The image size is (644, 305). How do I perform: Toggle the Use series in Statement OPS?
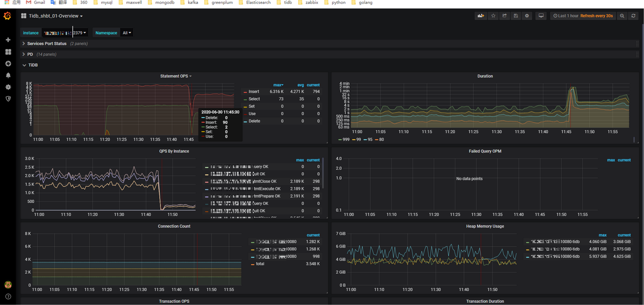tap(252, 114)
